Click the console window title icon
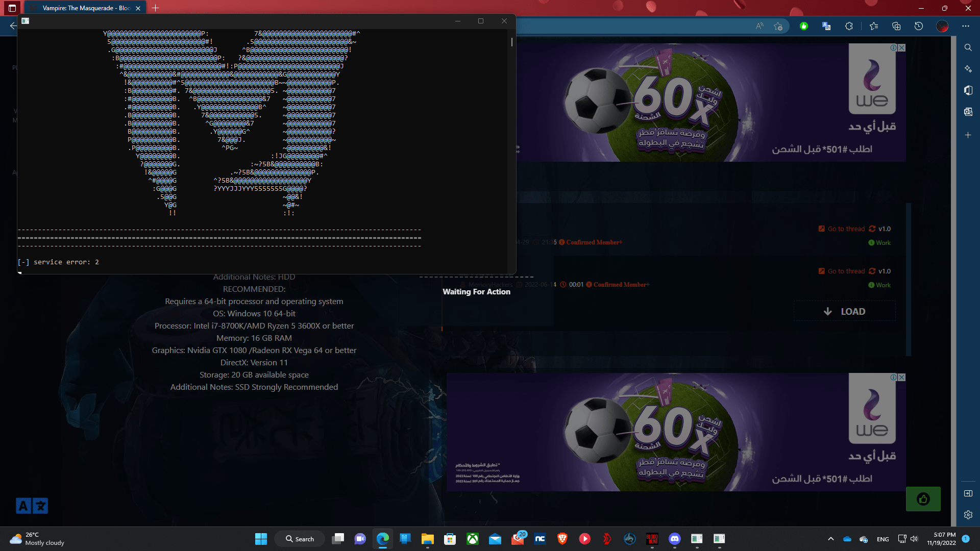This screenshot has height=551, width=980. pyautogui.click(x=25, y=21)
